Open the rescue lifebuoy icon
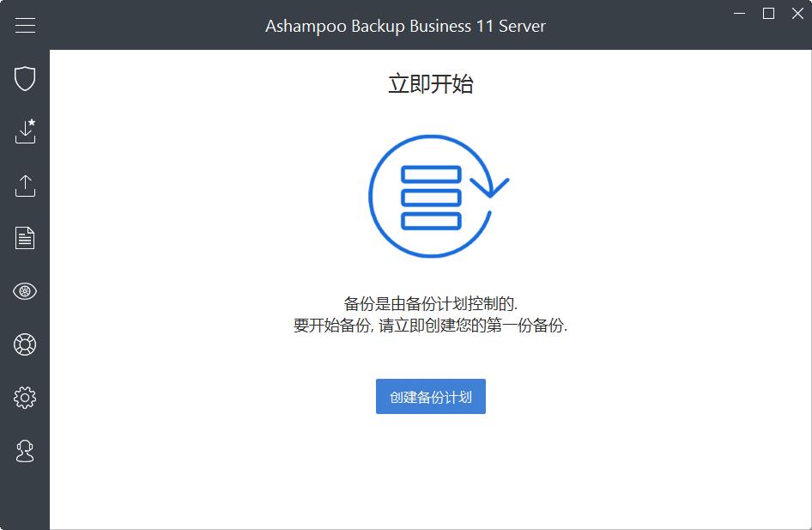 tap(25, 344)
